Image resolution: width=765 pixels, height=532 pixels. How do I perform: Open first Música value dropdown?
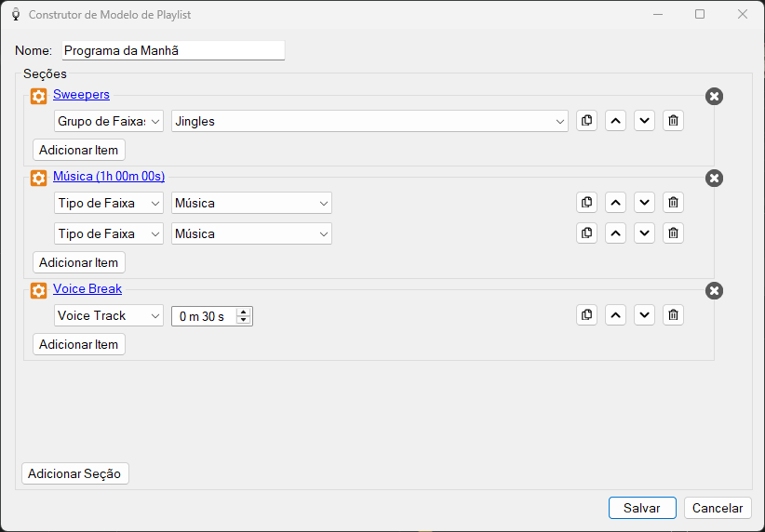[251, 203]
